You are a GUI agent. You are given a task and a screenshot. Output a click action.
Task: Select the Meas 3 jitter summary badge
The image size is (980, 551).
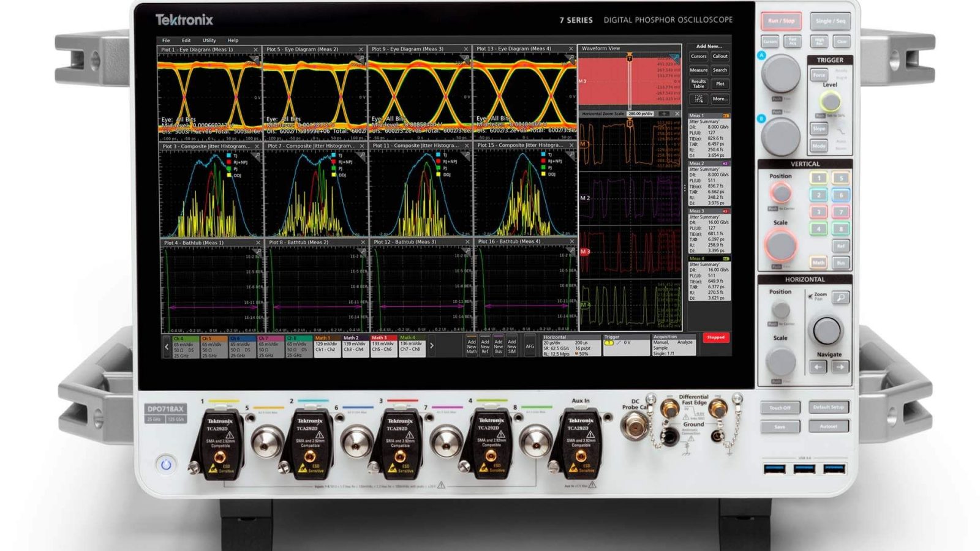coord(709,231)
